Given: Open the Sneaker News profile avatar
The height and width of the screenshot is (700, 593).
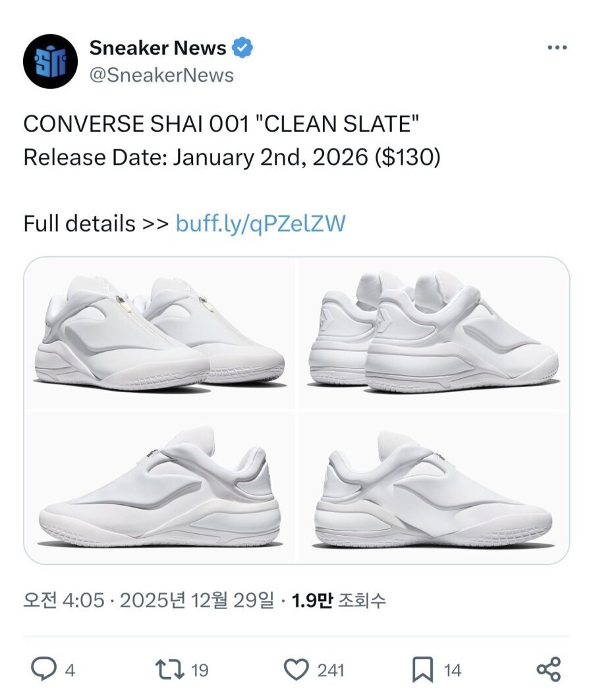Looking at the screenshot, I should point(51,62).
